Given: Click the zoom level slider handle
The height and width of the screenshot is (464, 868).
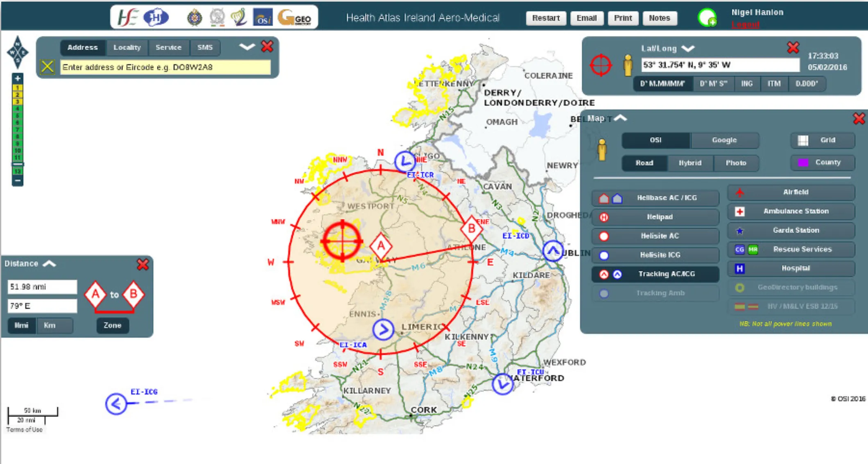Looking at the screenshot, I should 18,164.
